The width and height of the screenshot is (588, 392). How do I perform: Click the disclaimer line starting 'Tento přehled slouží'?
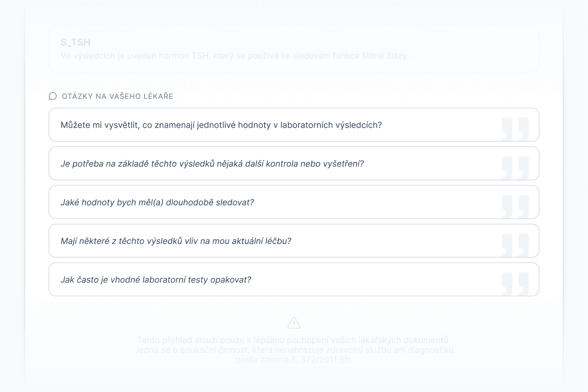(x=294, y=340)
